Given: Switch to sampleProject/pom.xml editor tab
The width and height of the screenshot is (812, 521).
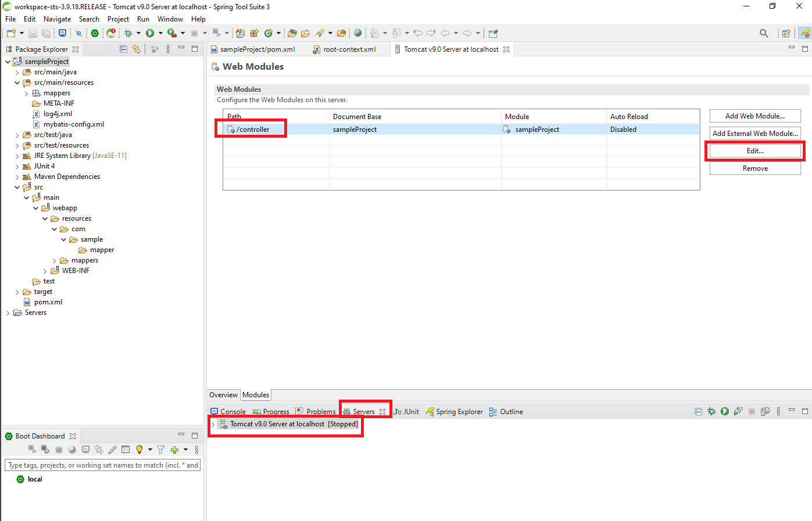Looking at the screenshot, I should [x=253, y=49].
